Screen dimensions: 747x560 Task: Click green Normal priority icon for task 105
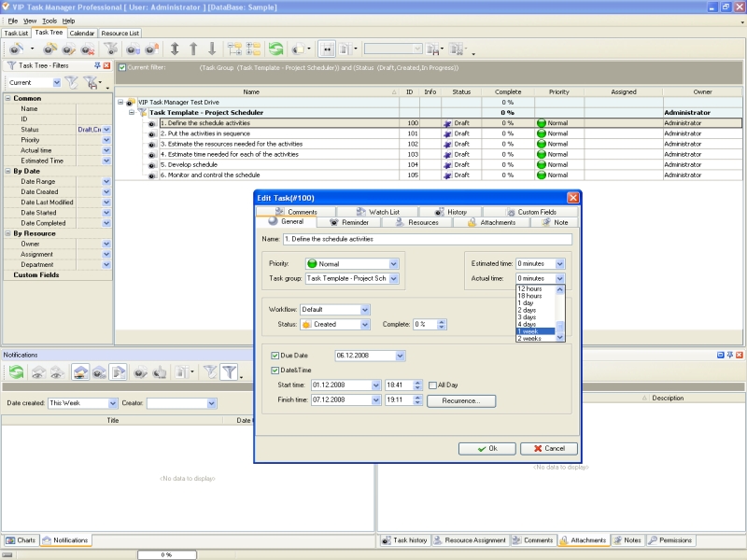coord(542,175)
